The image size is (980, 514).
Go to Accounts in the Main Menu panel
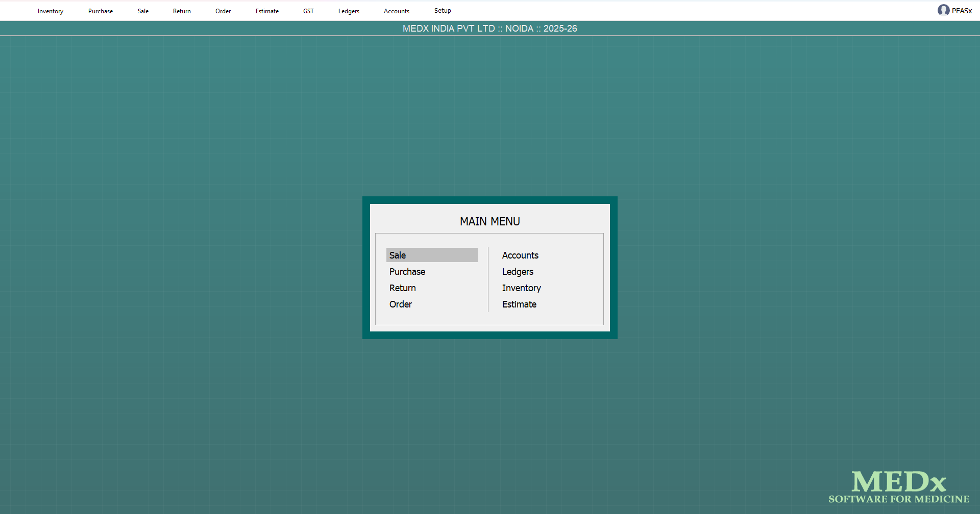[520, 255]
